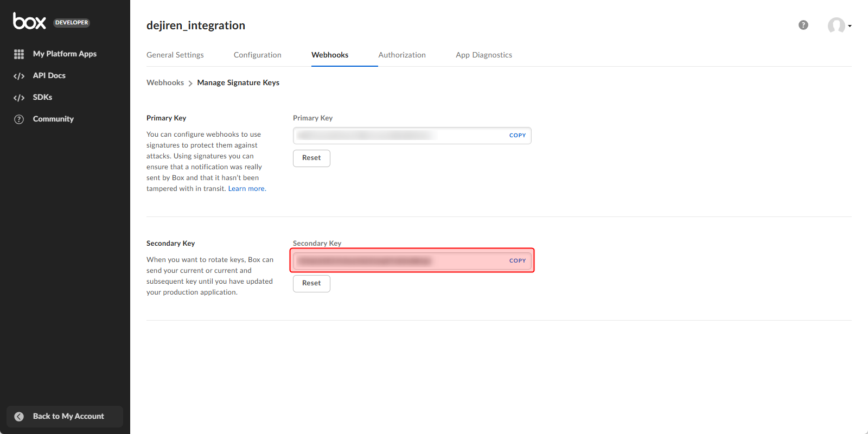Open Community page
The image size is (868, 434).
53,119
